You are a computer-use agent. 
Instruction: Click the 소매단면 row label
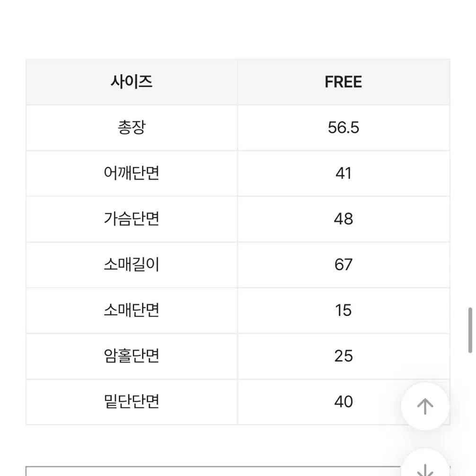(132, 310)
